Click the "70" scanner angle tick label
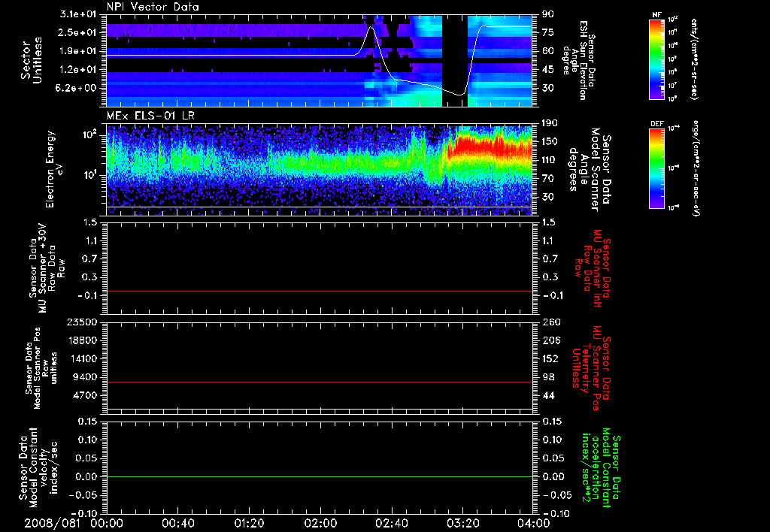770x532 pixels. click(x=547, y=179)
